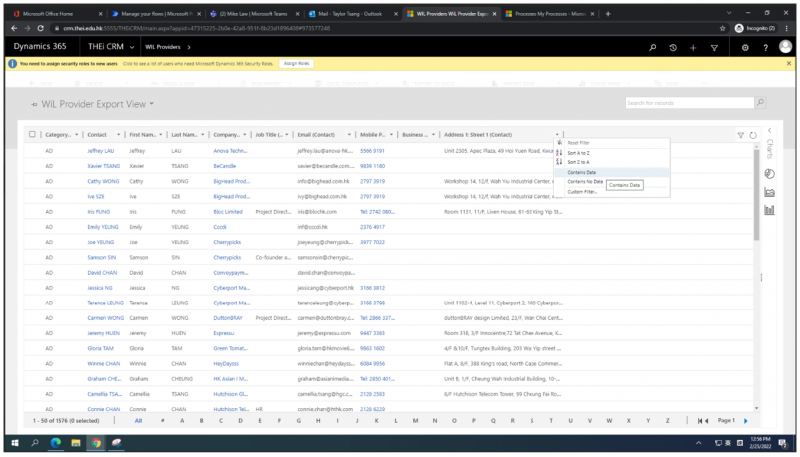Open Microsoft Edge from taskbar
Screen dimensions: 800x457
click(56, 443)
